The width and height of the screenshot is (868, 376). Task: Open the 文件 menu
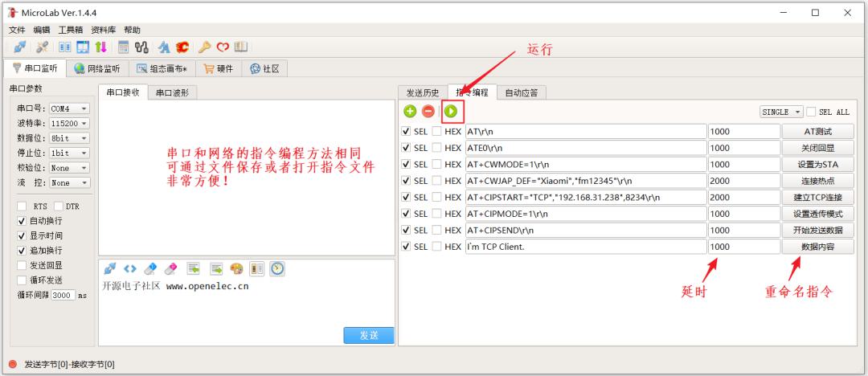pyautogui.click(x=17, y=30)
